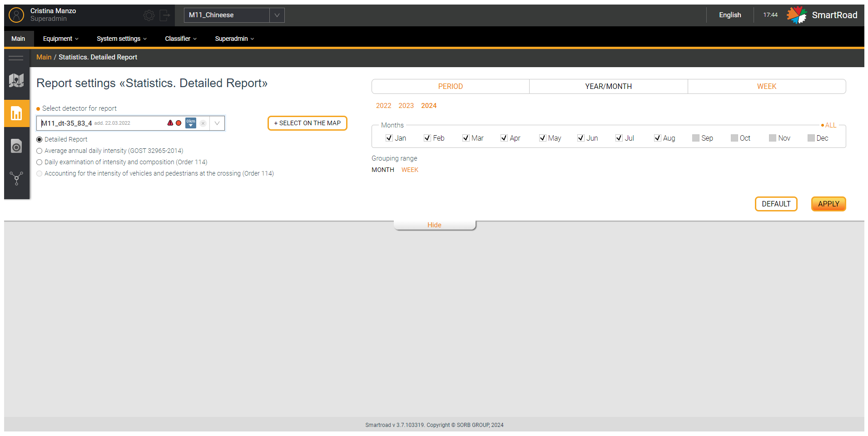
Task: Switch to the PERIOD tab
Action: (x=451, y=86)
